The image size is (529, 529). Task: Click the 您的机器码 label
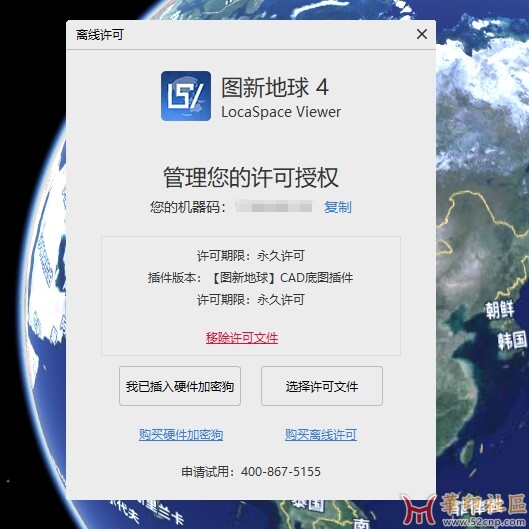(188, 207)
